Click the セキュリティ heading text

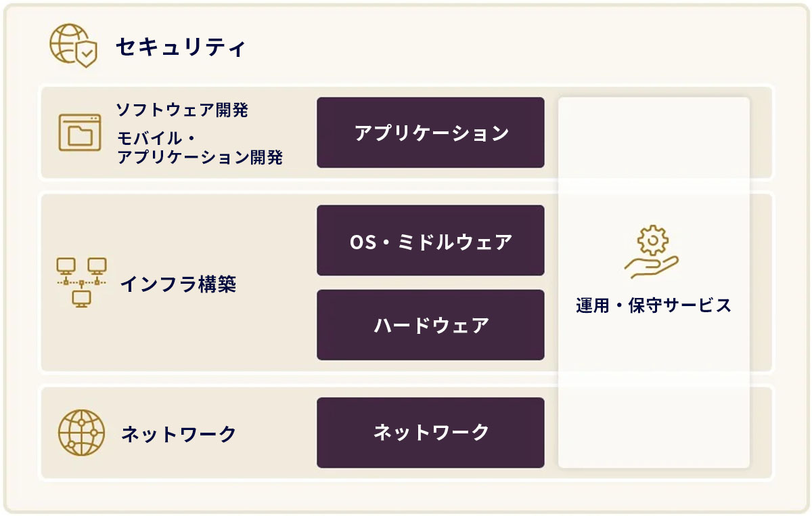click(180, 47)
